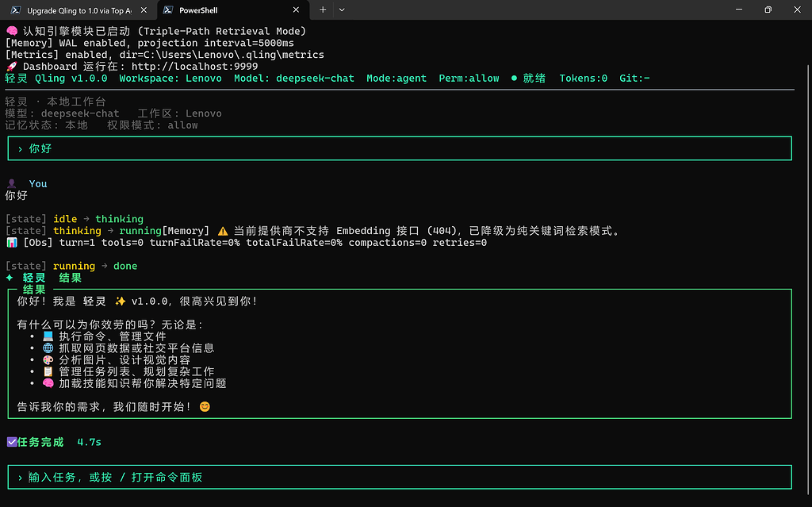Click the 'running → done' state line

pos(71,266)
